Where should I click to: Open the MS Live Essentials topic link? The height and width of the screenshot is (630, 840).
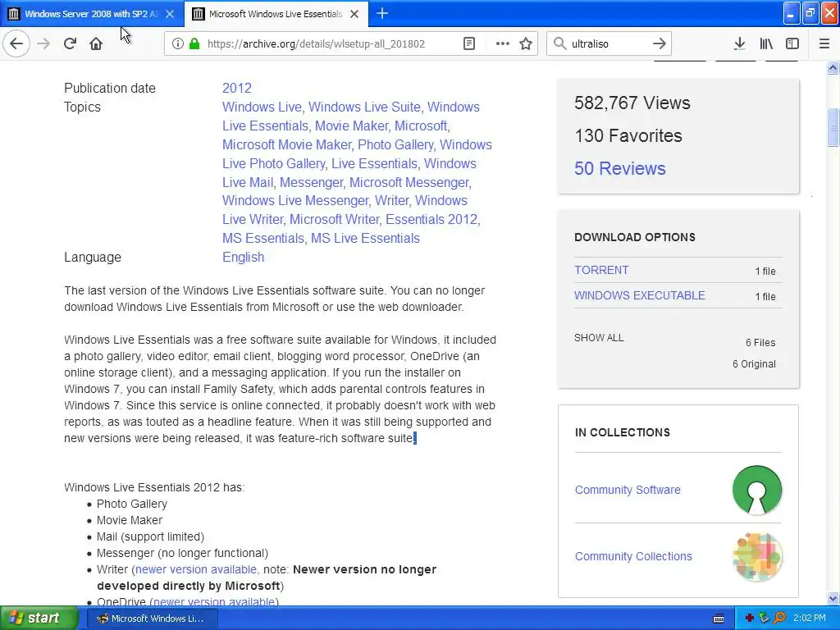pyautogui.click(x=365, y=238)
